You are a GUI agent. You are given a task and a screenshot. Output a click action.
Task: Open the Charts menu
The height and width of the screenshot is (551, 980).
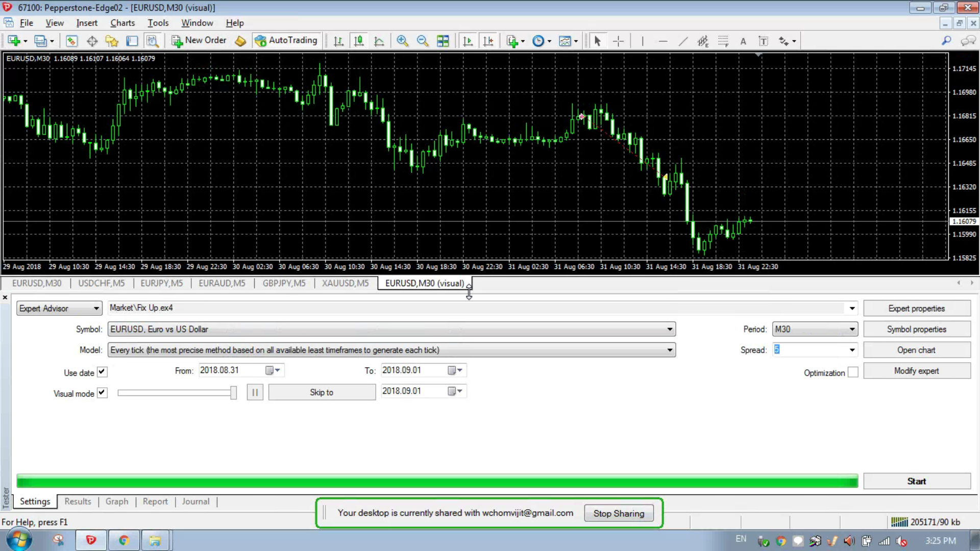coord(122,23)
